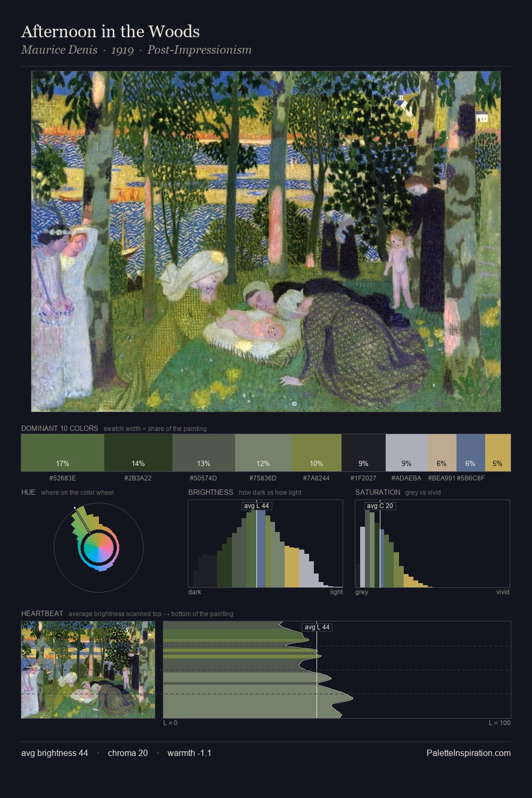Click the heartbeat brightness profile chart

[337, 670]
